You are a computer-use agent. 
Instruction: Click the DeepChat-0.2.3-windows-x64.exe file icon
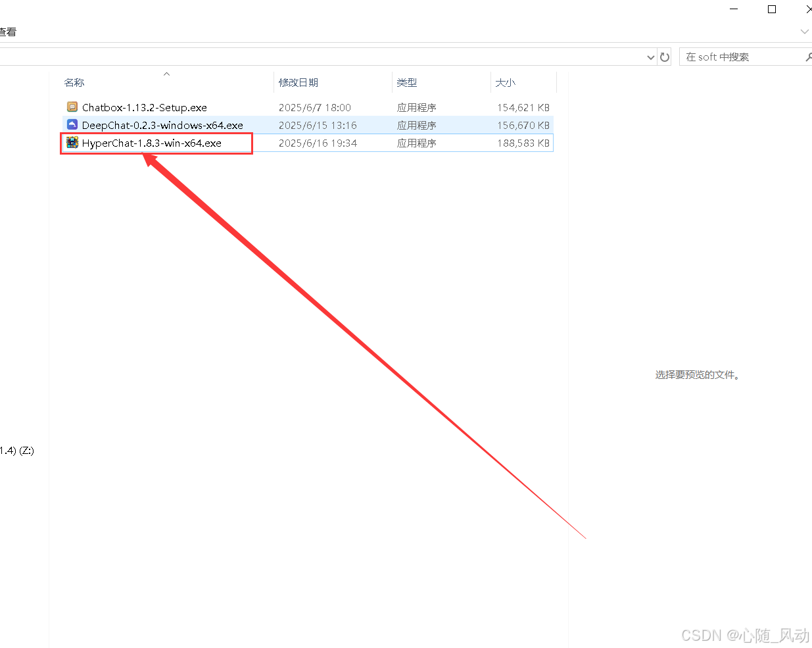[x=72, y=124]
